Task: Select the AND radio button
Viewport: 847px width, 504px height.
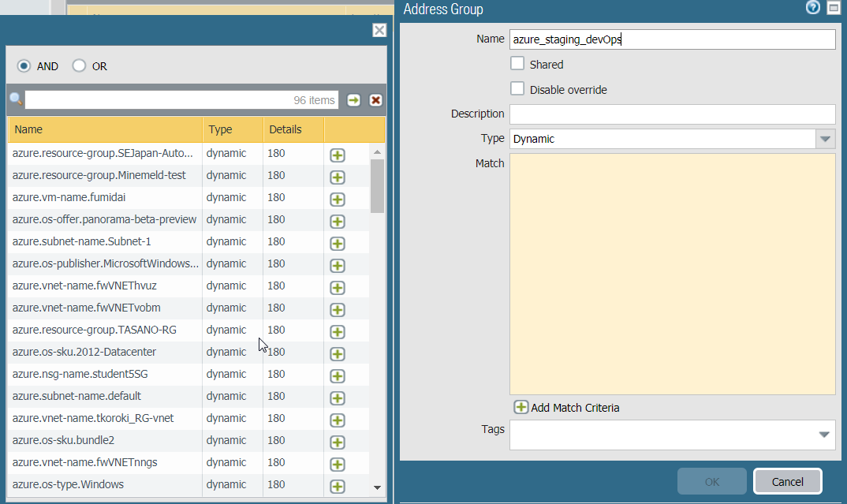Action: tap(24, 66)
